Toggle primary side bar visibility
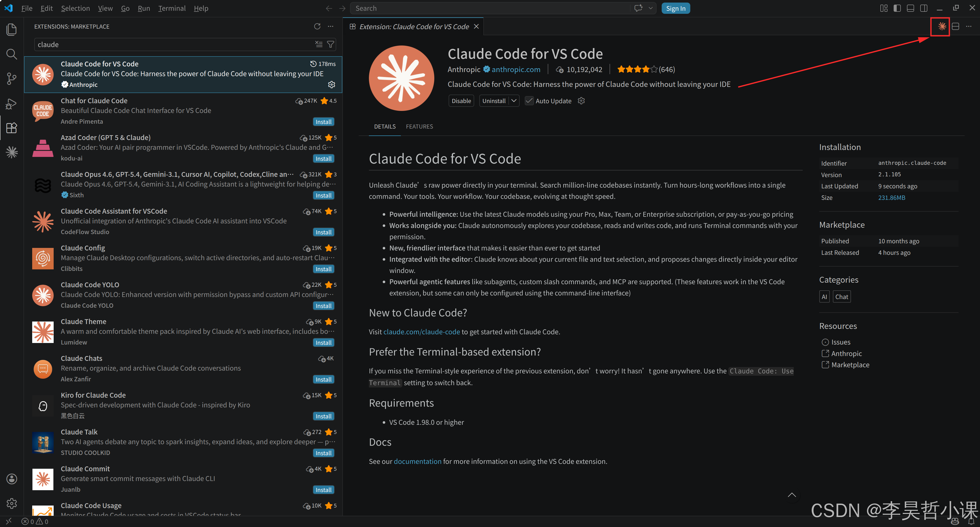Image resolution: width=980 pixels, height=527 pixels. [897, 8]
